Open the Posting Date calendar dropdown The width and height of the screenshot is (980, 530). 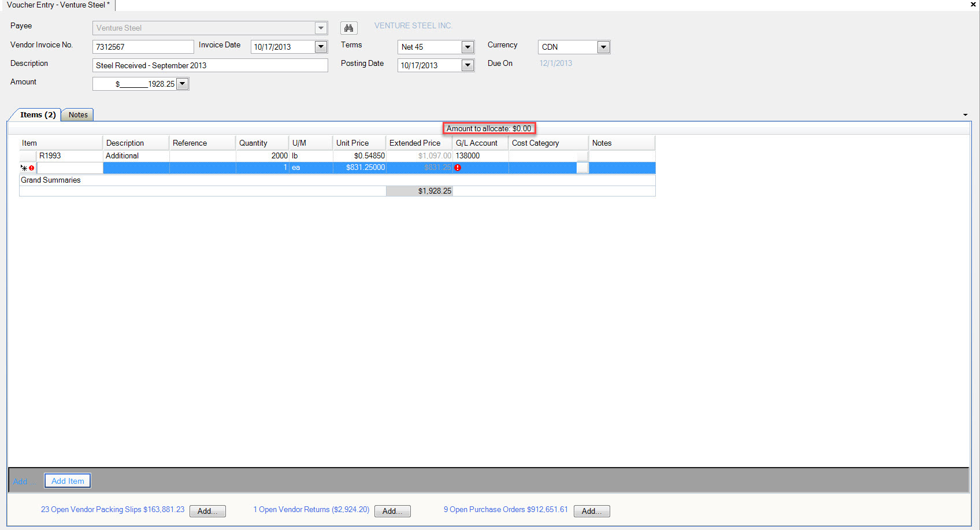click(x=467, y=65)
